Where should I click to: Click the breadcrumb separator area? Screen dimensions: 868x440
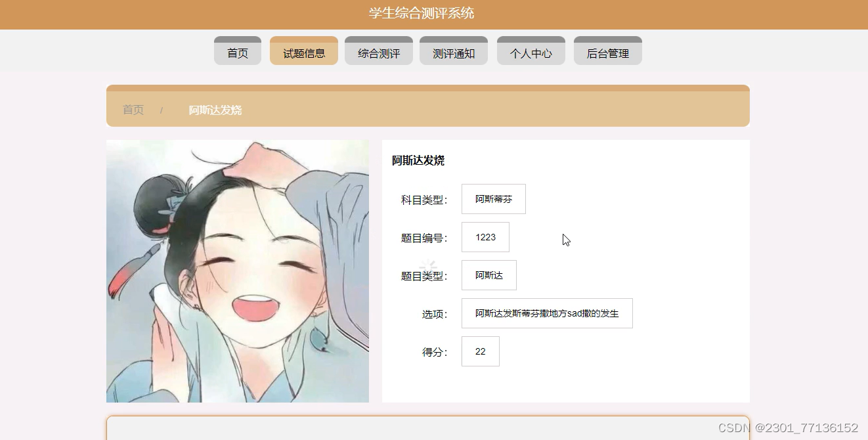(162, 110)
